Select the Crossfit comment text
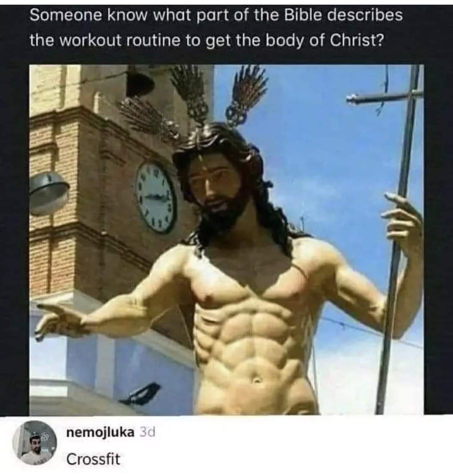Image resolution: width=453 pixels, height=476 pixels. pyautogui.click(x=93, y=459)
